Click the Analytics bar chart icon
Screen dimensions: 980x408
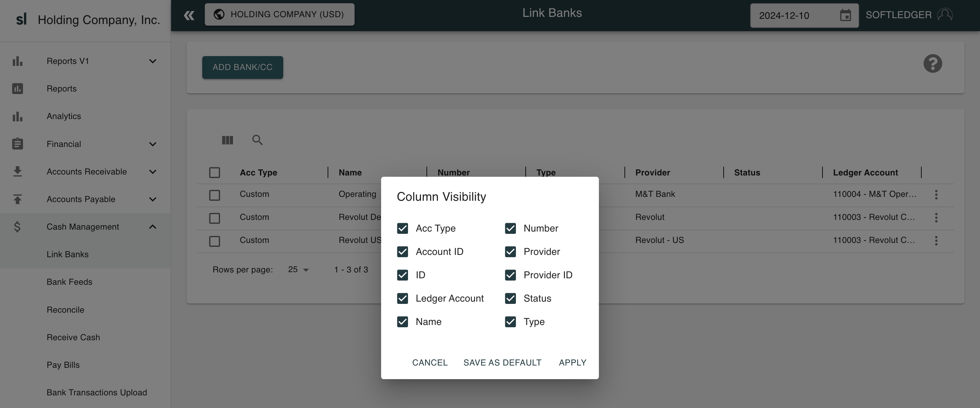pyautogui.click(x=17, y=116)
